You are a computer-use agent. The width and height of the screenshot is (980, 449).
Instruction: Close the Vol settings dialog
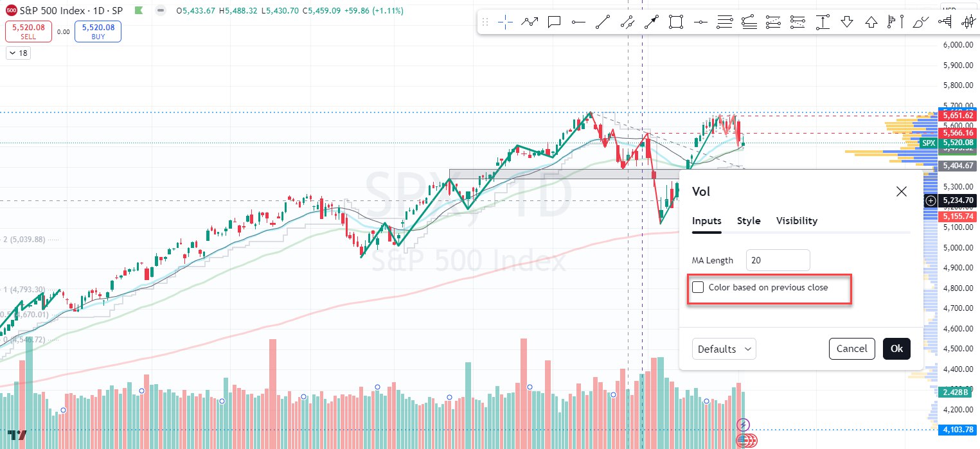coord(901,191)
